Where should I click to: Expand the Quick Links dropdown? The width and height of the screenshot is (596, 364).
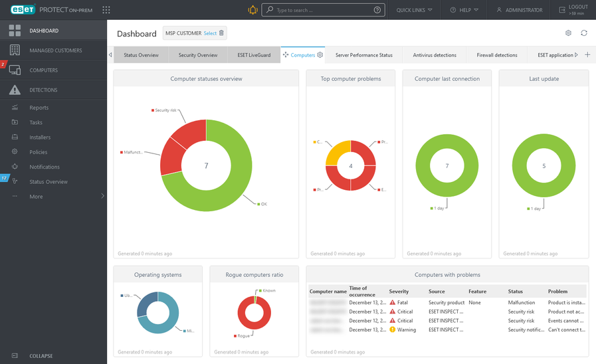click(414, 10)
